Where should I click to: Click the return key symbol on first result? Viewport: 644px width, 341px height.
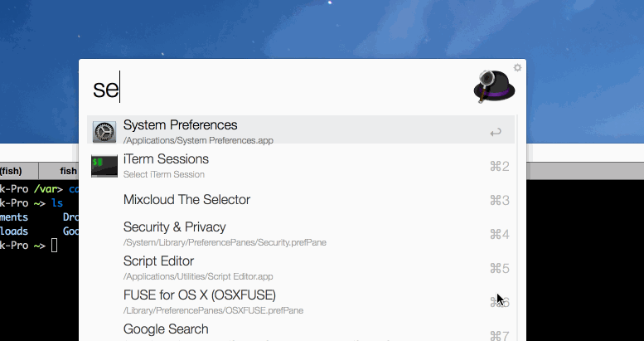(x=496, y=132)
